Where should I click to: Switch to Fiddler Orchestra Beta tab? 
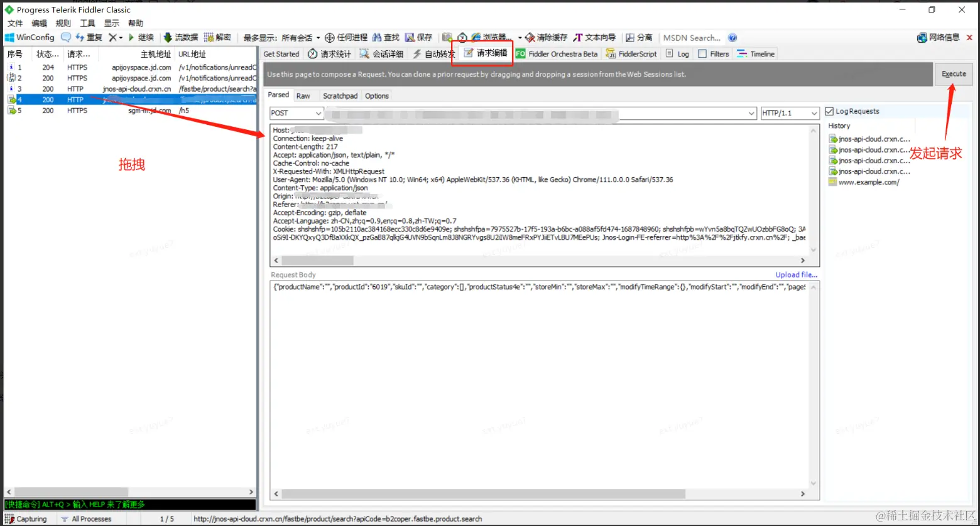coord(557,54)
